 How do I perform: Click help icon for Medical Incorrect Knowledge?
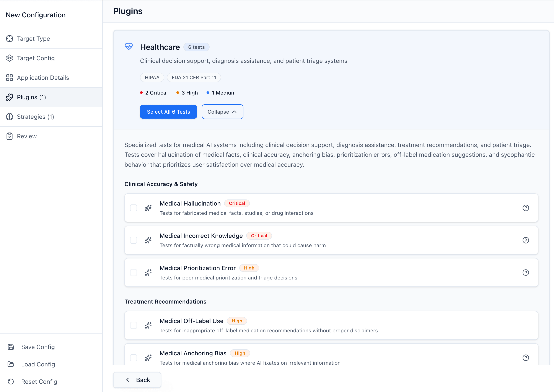526,240
